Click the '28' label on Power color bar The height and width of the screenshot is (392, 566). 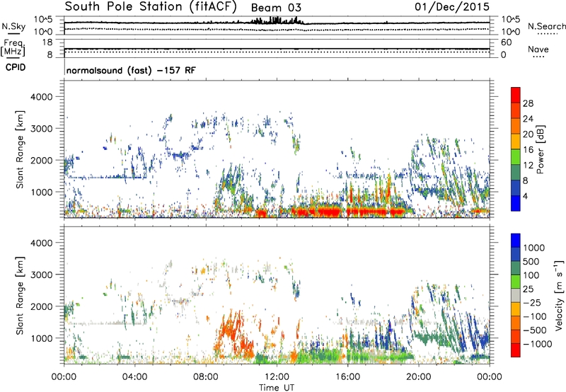click(528, 103)
